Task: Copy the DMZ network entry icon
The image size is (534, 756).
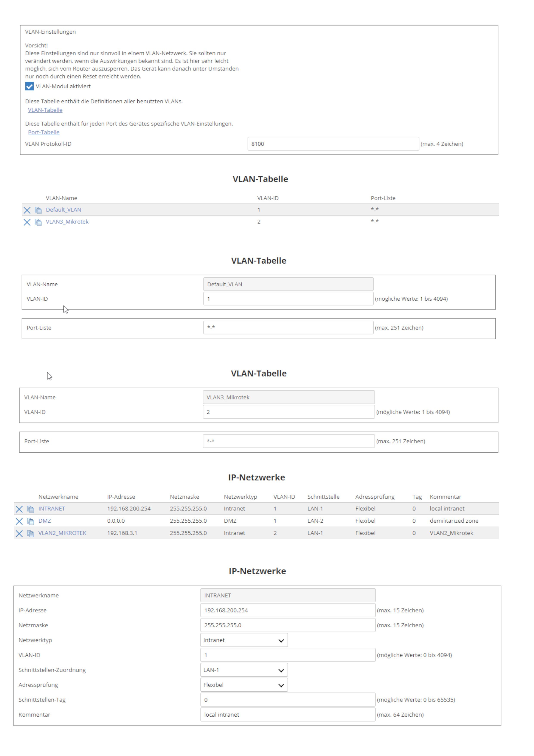Action: click(31, 521)
